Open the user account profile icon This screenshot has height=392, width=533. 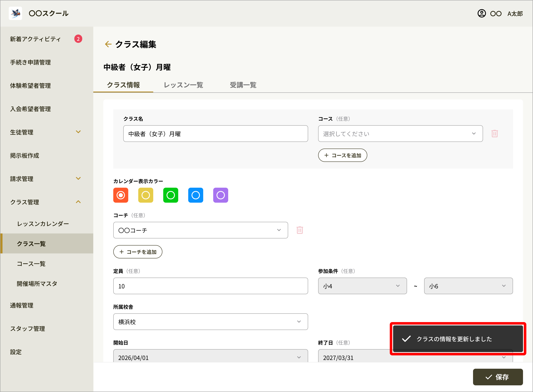pyautogui.click(x=482, y=13)
